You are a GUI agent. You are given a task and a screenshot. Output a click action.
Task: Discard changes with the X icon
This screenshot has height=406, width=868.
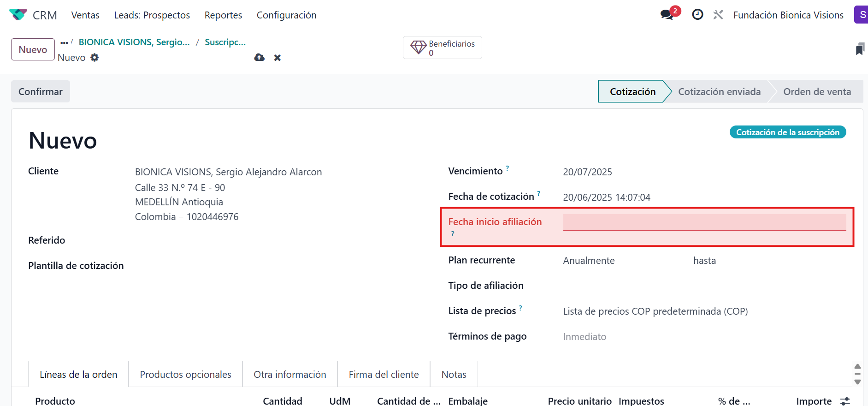[x=278, y=58]
